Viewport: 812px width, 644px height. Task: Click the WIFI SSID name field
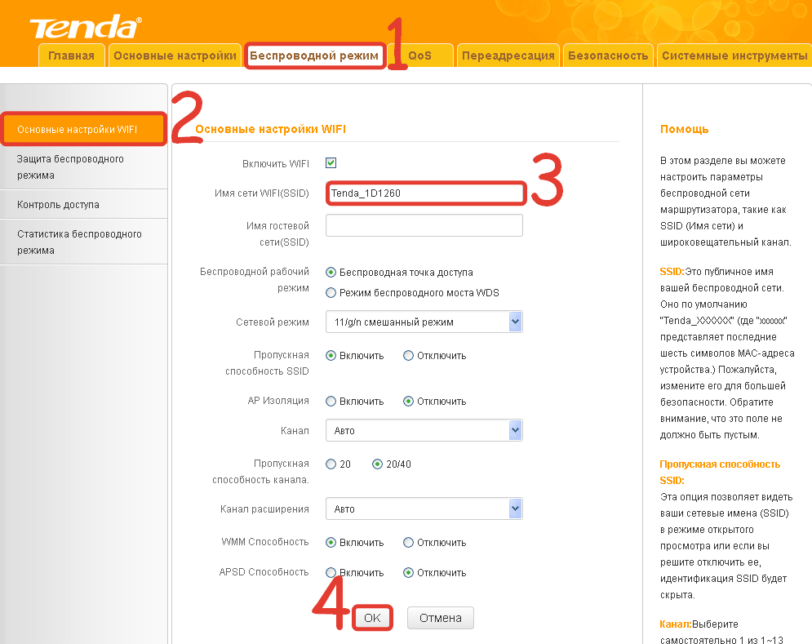pos(424,193)
